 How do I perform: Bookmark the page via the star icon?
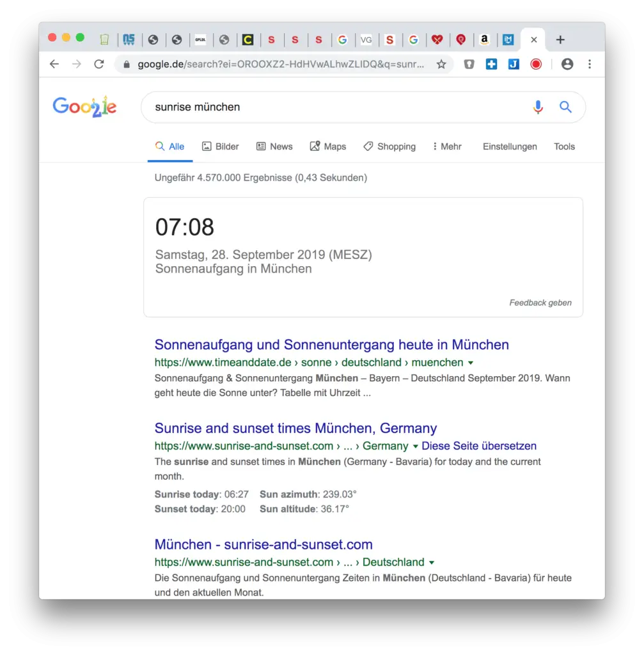click(441, 64)
